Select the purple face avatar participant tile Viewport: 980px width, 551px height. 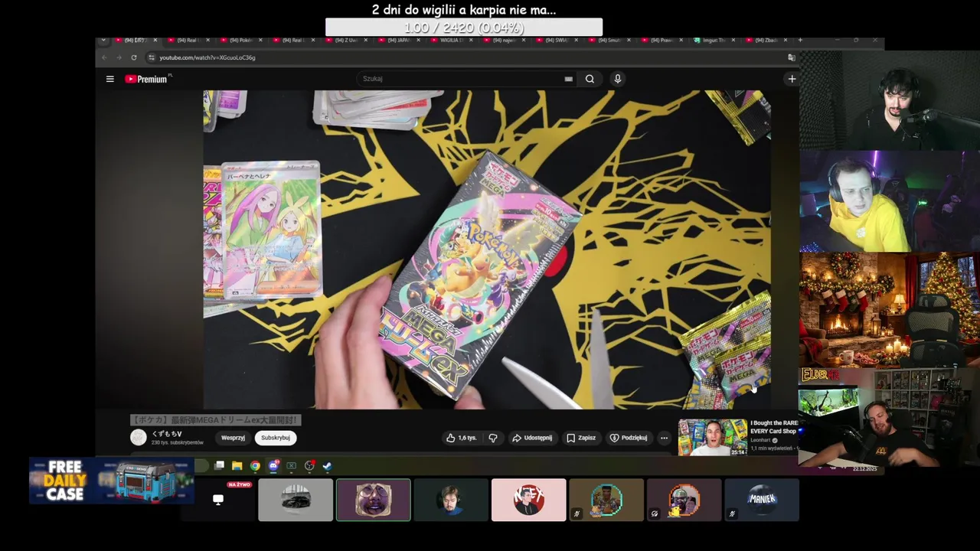[374, 500]
